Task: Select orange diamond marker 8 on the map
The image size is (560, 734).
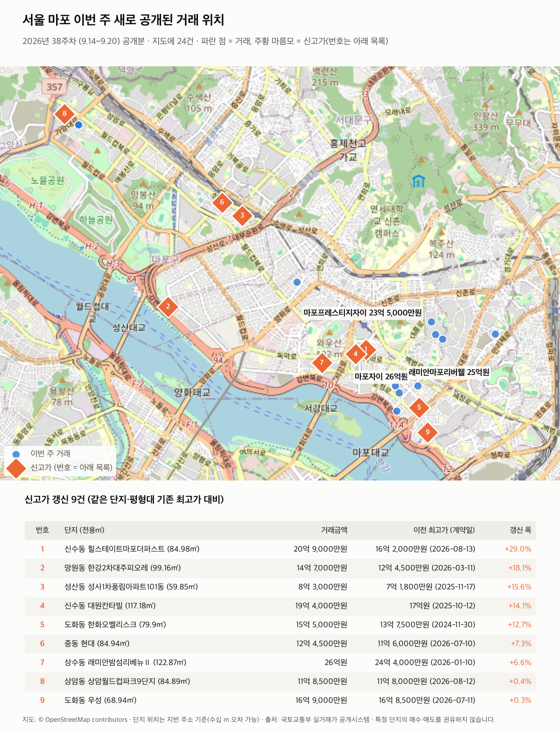Action: pos(64,113)
